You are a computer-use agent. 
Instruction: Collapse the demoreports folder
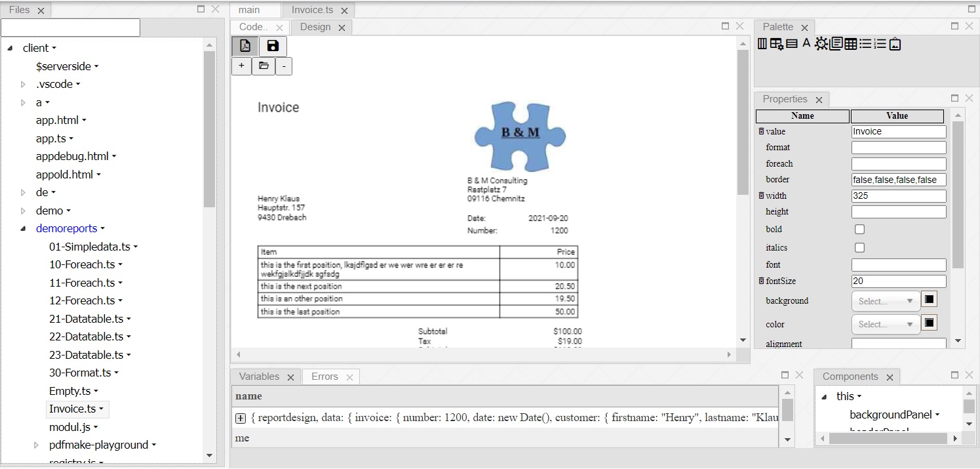(22, 228)
